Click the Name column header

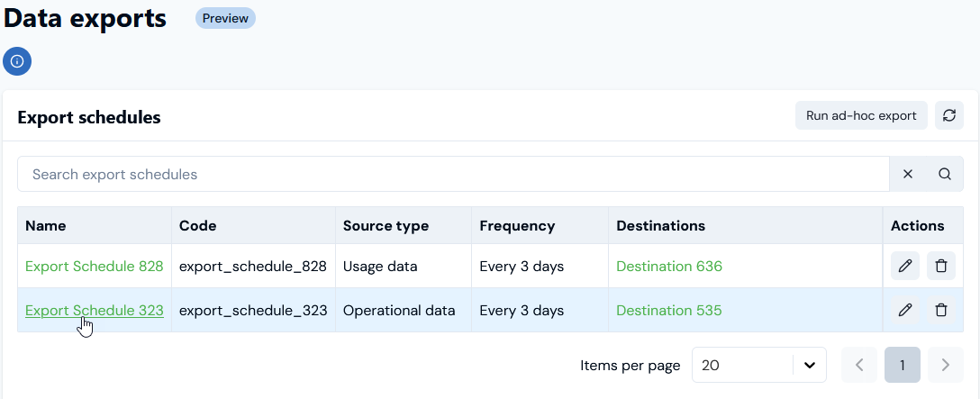point(46,225)
